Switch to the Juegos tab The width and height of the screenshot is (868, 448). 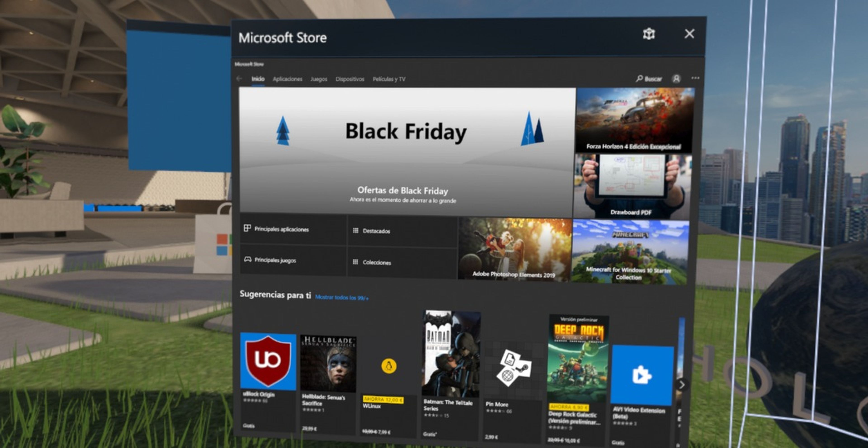(319, 79)
